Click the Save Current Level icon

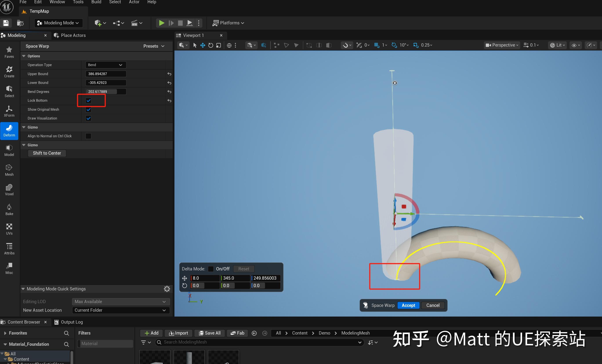click(x=6, y=23)
